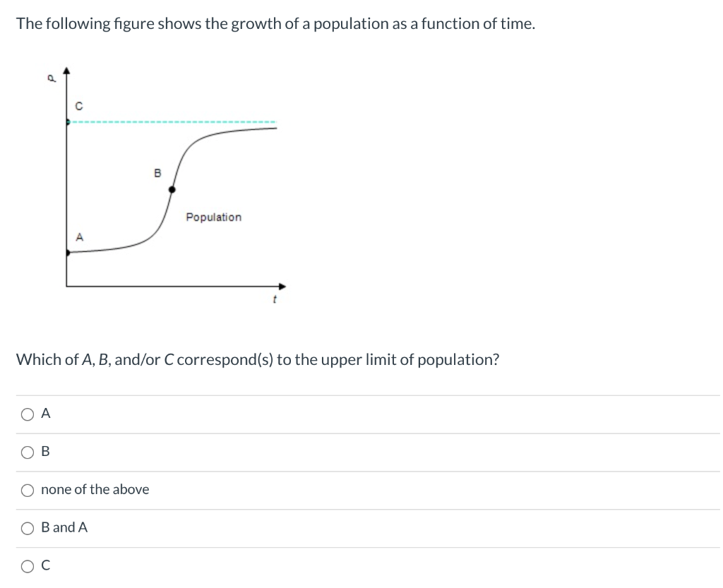The width and height of the screenshot is (723, 588).
Task: Click point A on the population curve
Action: (x=68, y=252)
